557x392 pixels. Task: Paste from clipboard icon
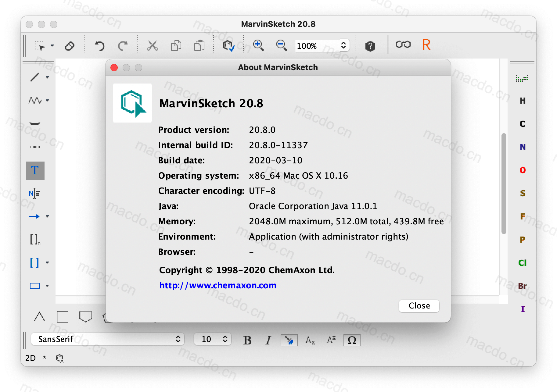point(199,46)
